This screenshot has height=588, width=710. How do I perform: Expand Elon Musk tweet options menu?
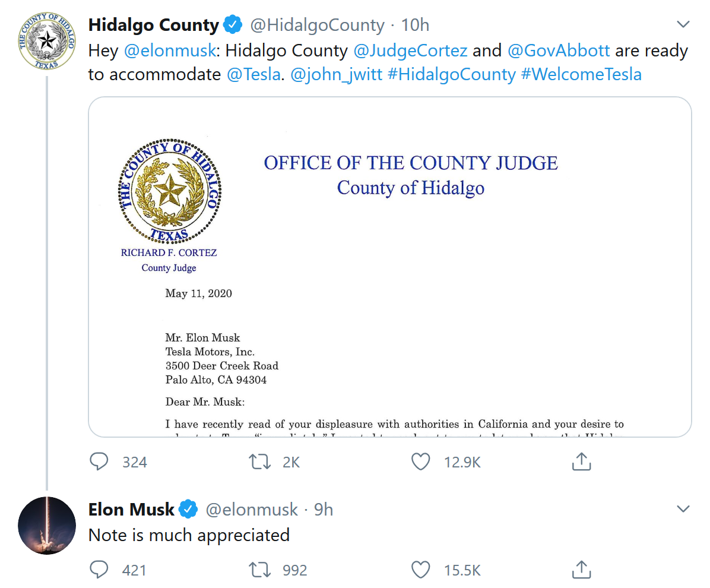(x=683, y=509)
